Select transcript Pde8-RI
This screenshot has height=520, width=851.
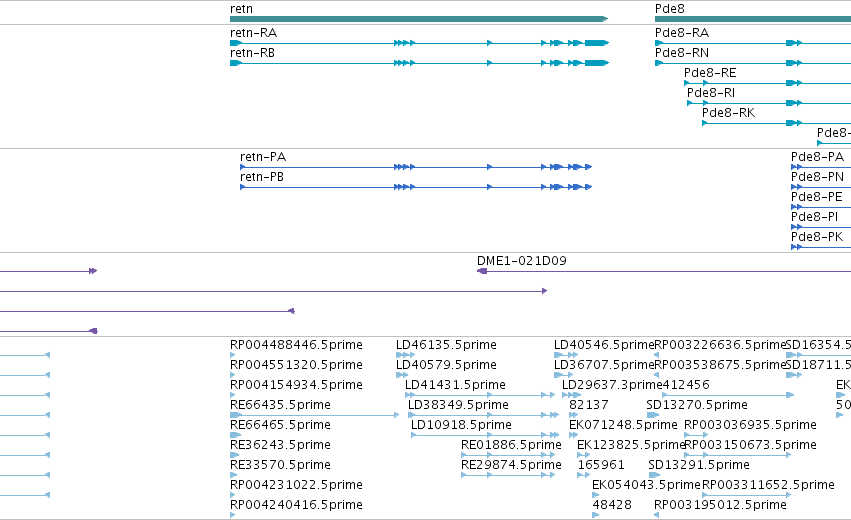click(x=710, y=93)
